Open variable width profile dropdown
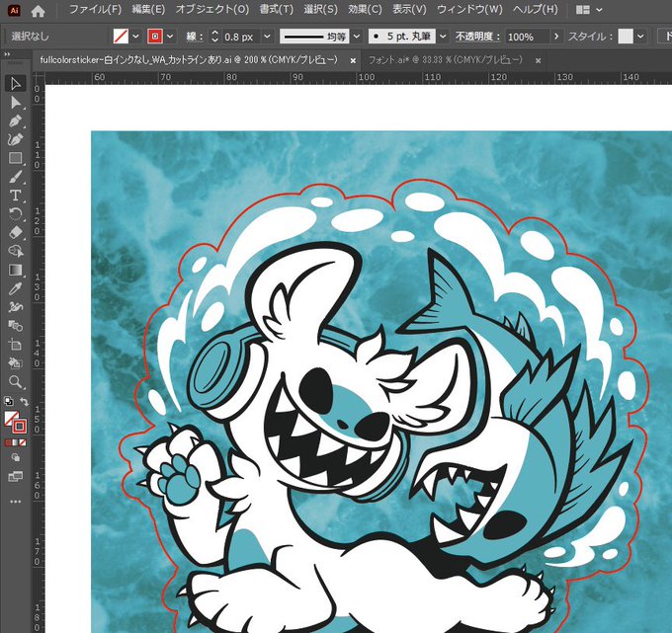 (x=357, y=37)
